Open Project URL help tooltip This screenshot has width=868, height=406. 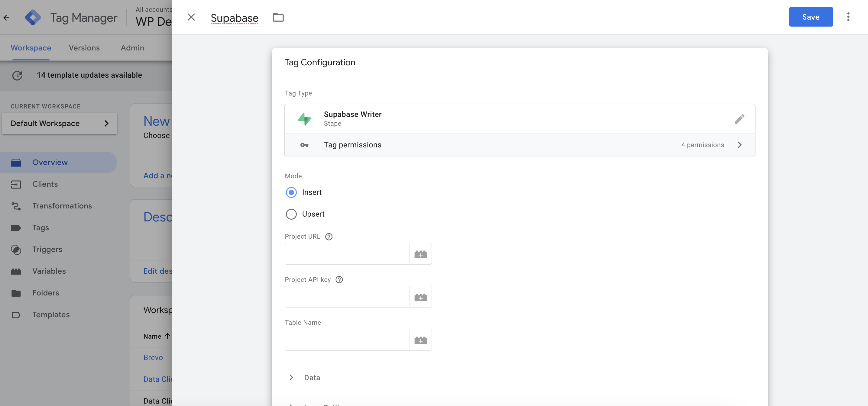click(329, 237)
